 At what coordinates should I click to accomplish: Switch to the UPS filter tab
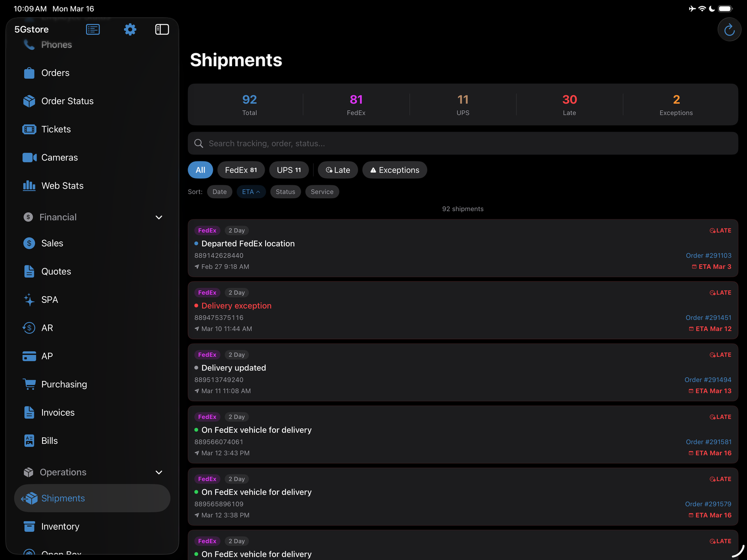(289, 170)
